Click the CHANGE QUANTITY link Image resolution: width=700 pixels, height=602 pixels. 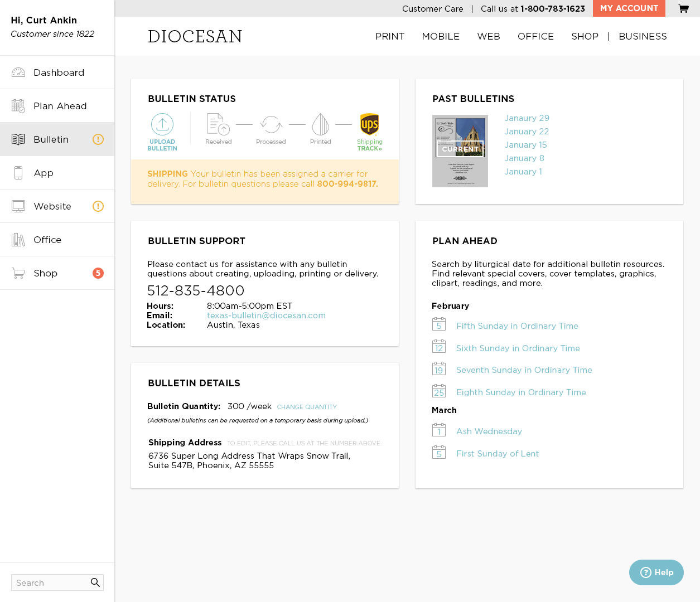click(307, 407)
